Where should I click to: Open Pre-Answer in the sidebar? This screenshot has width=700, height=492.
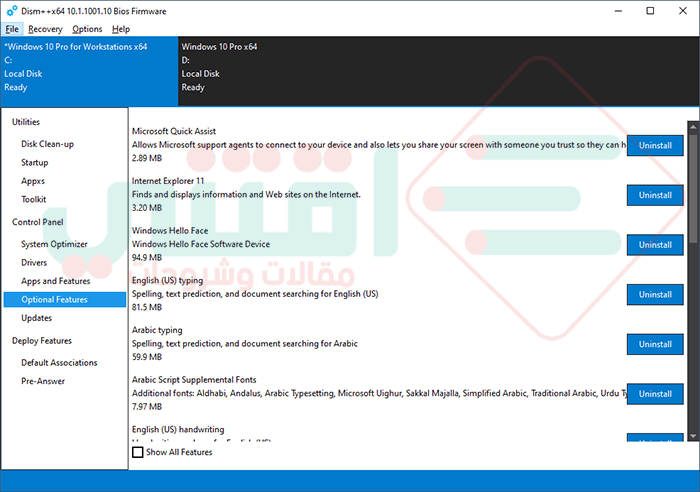pos(43,381)
